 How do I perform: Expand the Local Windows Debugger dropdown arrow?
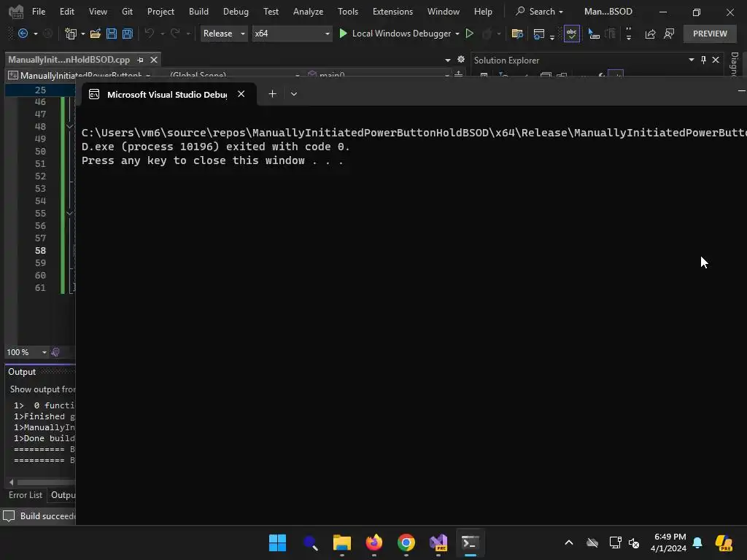pyautogui.click(x=457, y=34)
